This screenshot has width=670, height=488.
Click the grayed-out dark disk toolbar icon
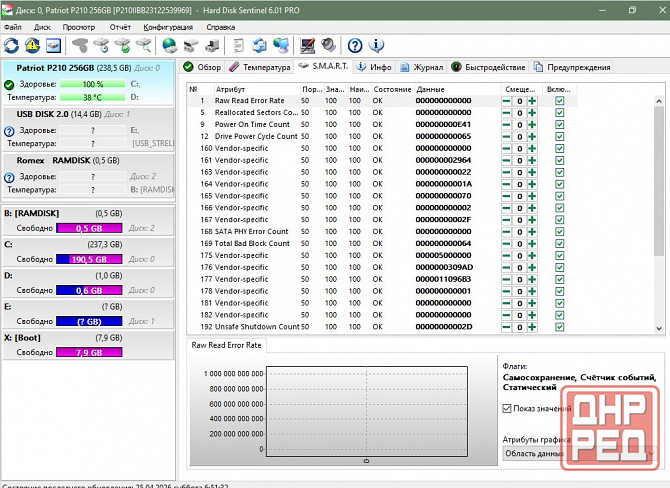tap(80, 45)
